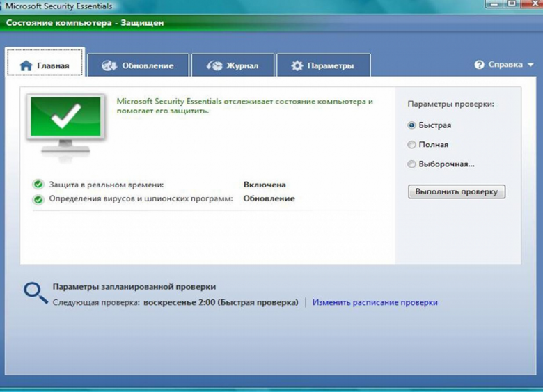543x392 pixels.
Task: Click the magnifier icon for scheduled scan
Action: (x=35, y=292)
